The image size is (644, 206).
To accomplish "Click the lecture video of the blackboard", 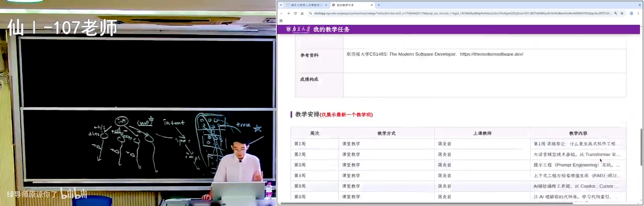I will point(138,103).
